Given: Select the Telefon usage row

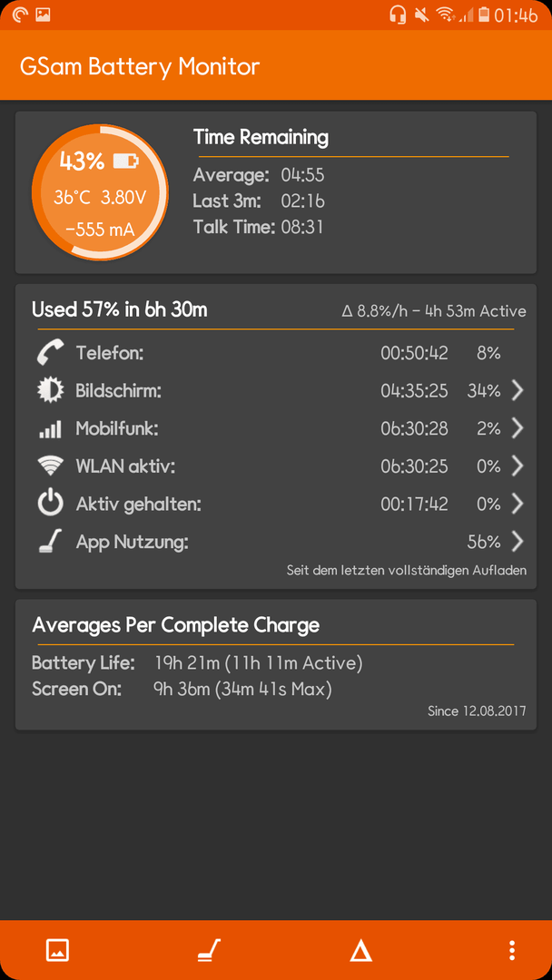Looking at the screenshot, I should click(x=276, y=354).
